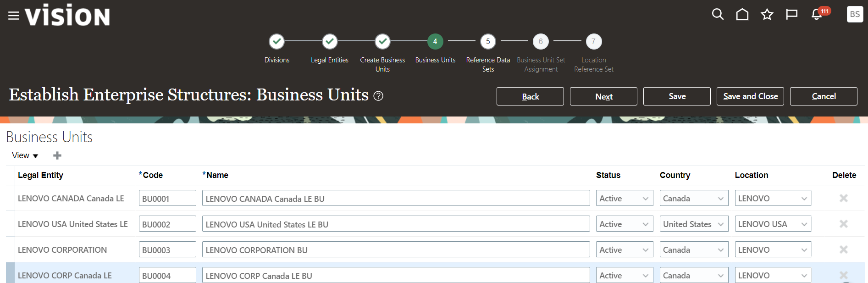
Task: Go to Legal Entities train step
Action: point(330,42)
